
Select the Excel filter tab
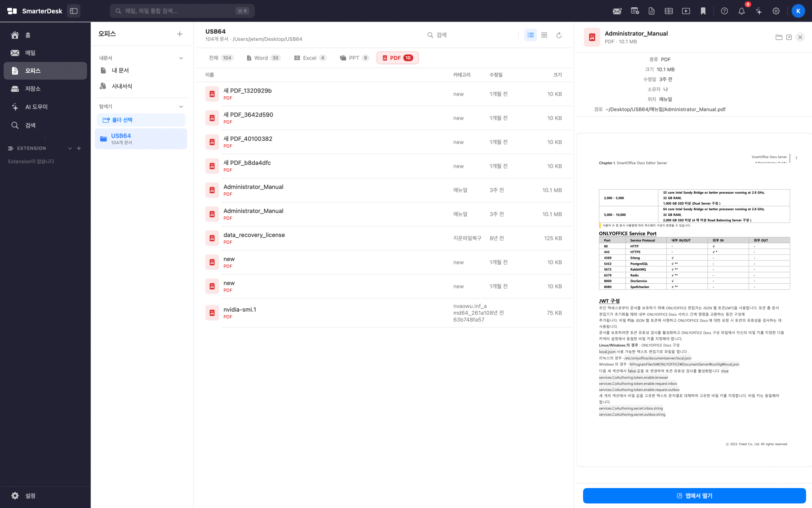310,58
